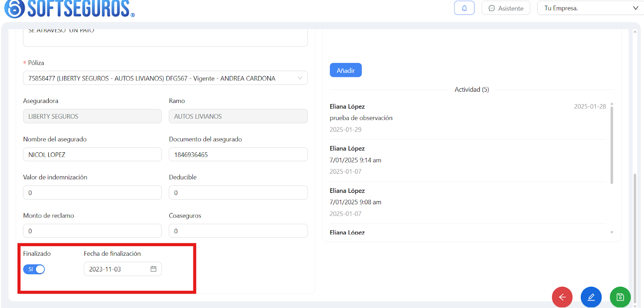Click the '2025-01-28' date on first activity

click(590, 107)
